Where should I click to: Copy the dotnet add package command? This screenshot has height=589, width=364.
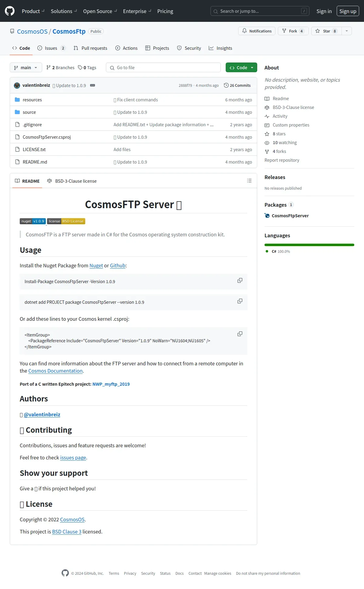pos(240,301)
